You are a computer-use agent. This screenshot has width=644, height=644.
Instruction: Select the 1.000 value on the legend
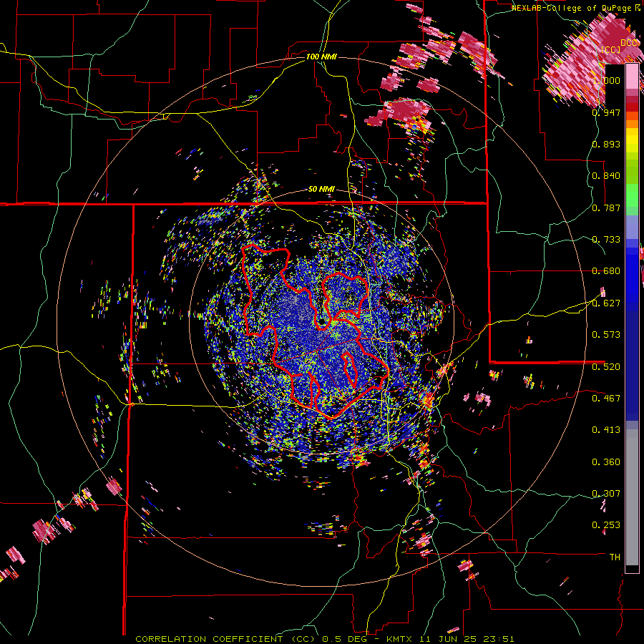pos(606,80)
